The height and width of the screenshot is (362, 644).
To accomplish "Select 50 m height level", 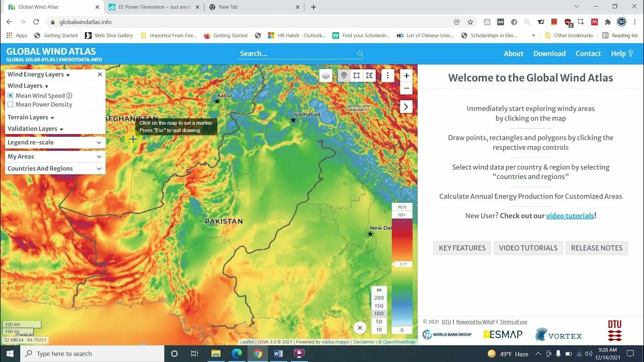I will 379,322.
